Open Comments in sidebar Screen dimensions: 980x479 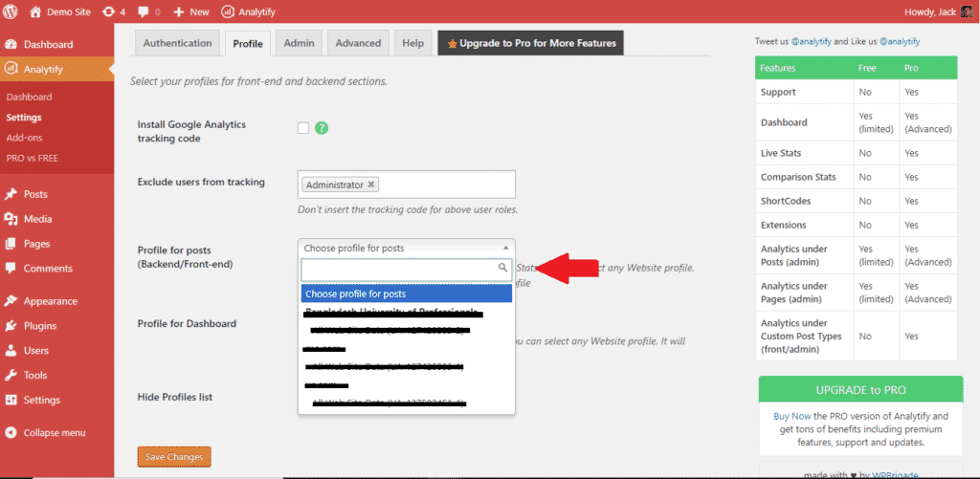pos(48,269)
